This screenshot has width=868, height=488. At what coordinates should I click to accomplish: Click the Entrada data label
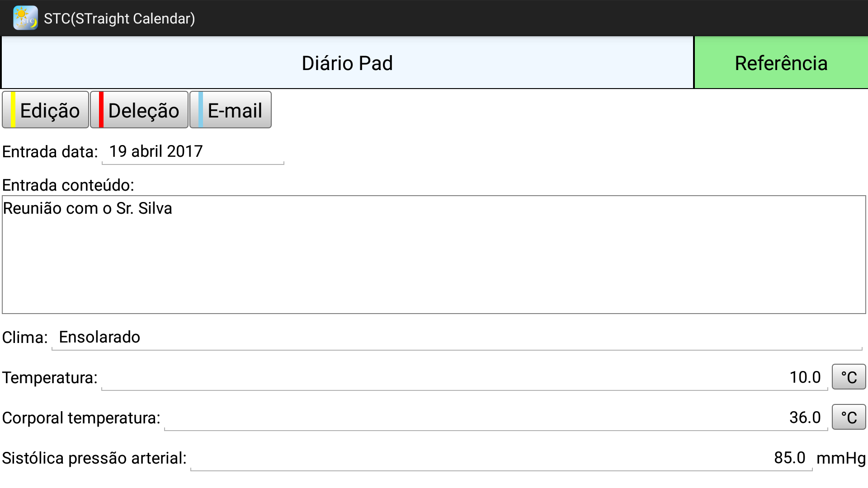tap(50, 152)
